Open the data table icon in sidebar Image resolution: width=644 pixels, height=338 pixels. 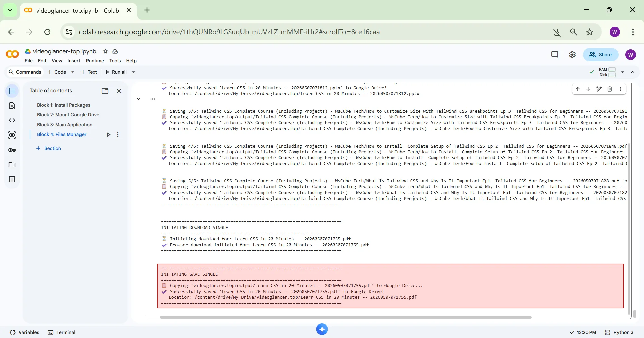tap(12, 179)
